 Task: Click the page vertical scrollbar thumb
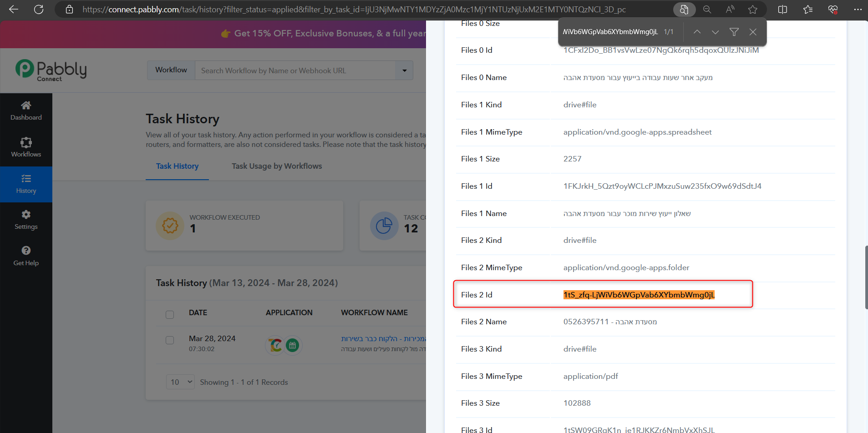(x=866, y=277)
